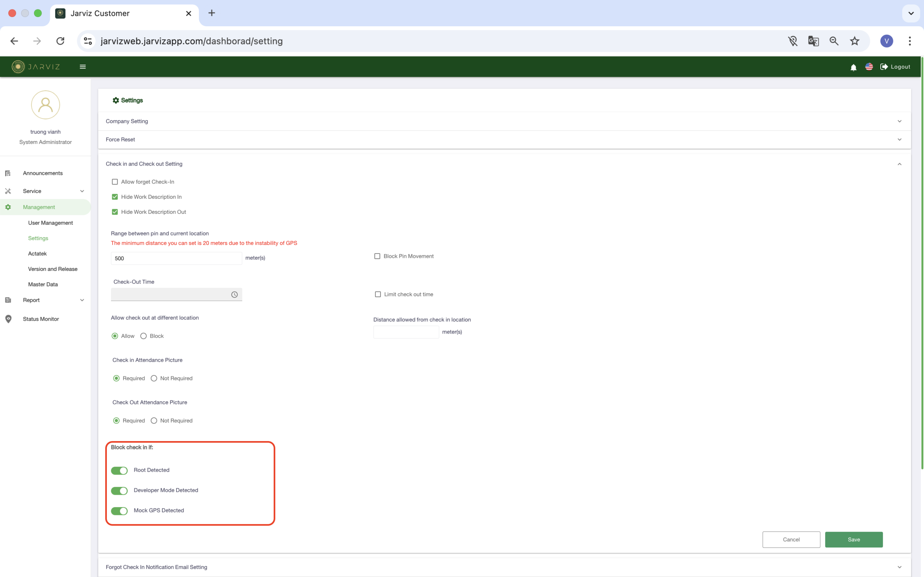Click the Cancel button
The height and width of the screenshot is (577, 924).
tap(791, 539)
